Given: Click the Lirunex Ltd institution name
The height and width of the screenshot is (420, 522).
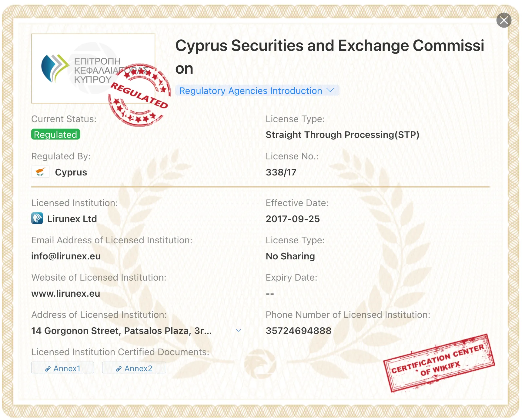Looking at the screenshot, I should tap(72, 219).
